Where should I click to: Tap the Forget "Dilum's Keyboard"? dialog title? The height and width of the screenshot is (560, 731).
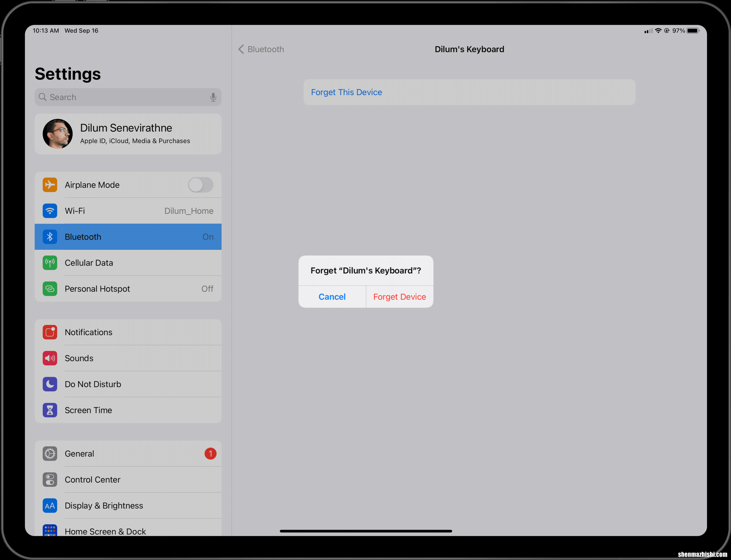tap(366, 270)
